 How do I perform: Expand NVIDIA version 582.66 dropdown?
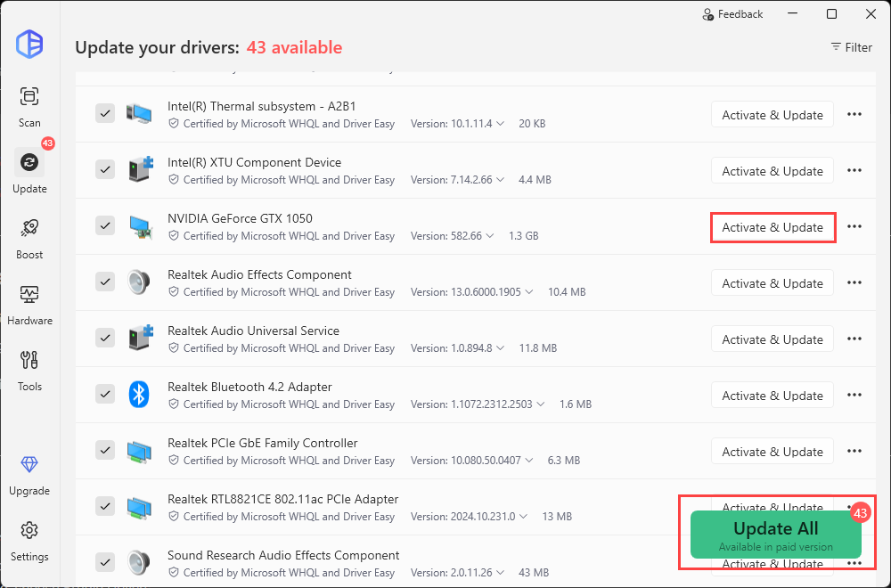490,236
